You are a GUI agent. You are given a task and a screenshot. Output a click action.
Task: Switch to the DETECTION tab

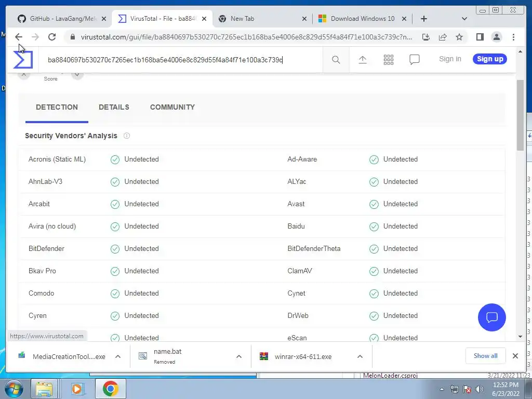coord(57,107)
